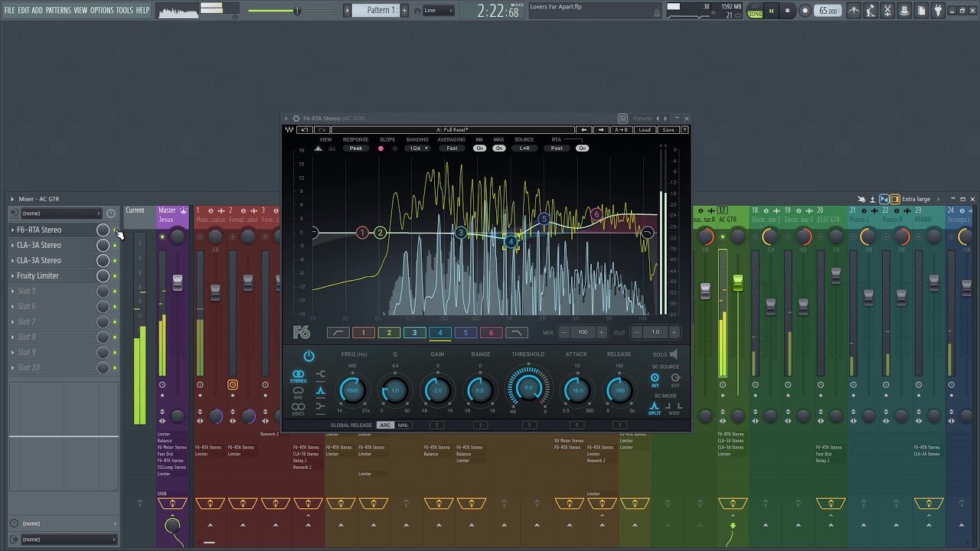980x551 pixels.
Task: Select the pink slope option
Action: point(381,148)
